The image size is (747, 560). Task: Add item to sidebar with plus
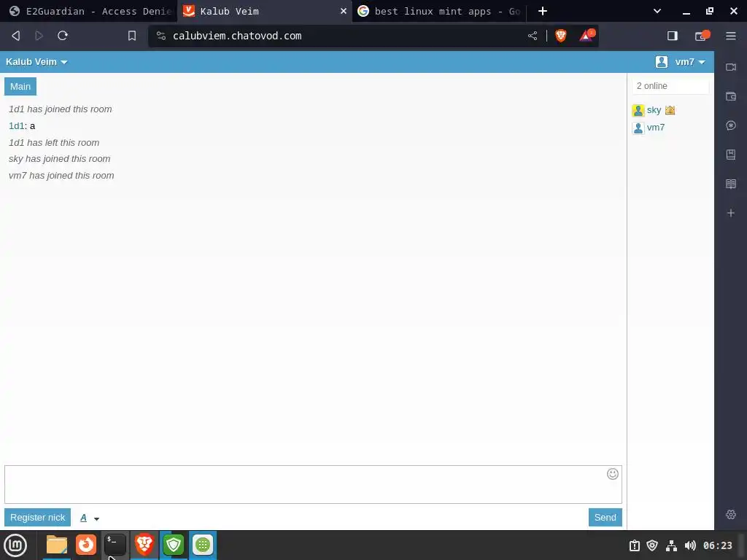point(731,213)
